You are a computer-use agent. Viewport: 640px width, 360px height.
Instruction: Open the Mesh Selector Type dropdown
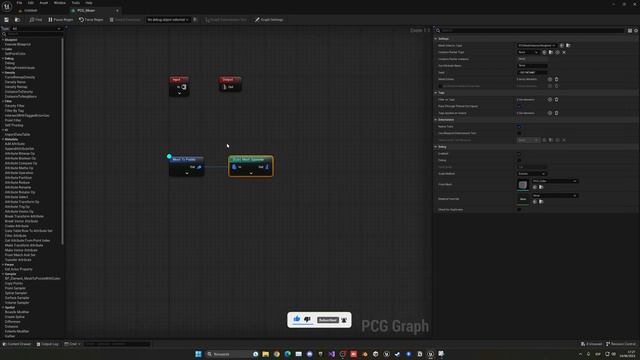click(x=537, y=45)
